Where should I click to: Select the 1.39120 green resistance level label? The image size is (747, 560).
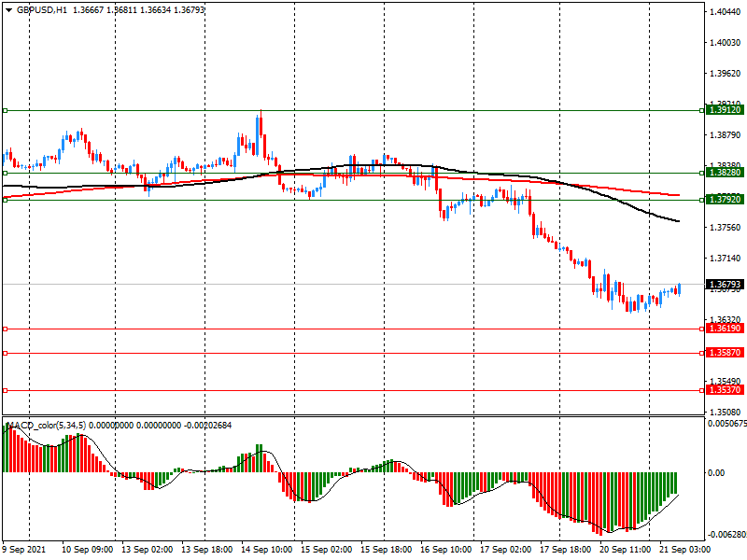click(725, 110)
